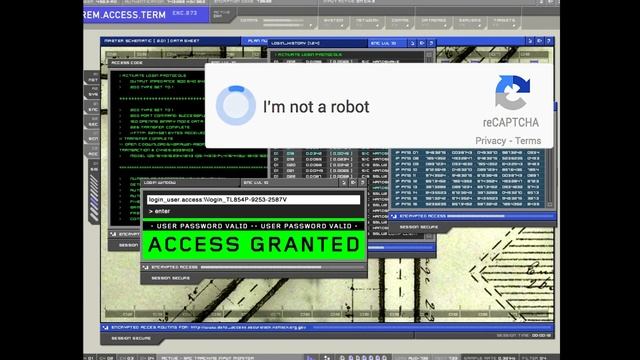This screenshot has height=360, width=640.
Task: Click the middle icon in Master Schematic title bar
Action: [x=540, y=41]
